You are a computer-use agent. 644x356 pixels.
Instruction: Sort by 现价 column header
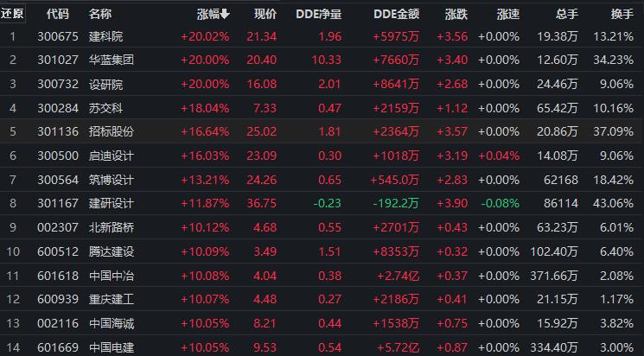[x=265, y=14]
